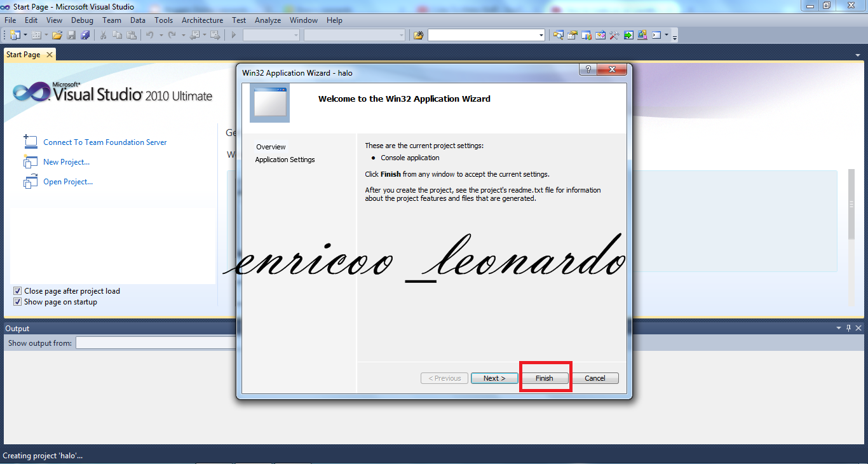Open the Connect To Team Foundation Server link
Screen dimensions: 868x464
(x=104, y=142)
